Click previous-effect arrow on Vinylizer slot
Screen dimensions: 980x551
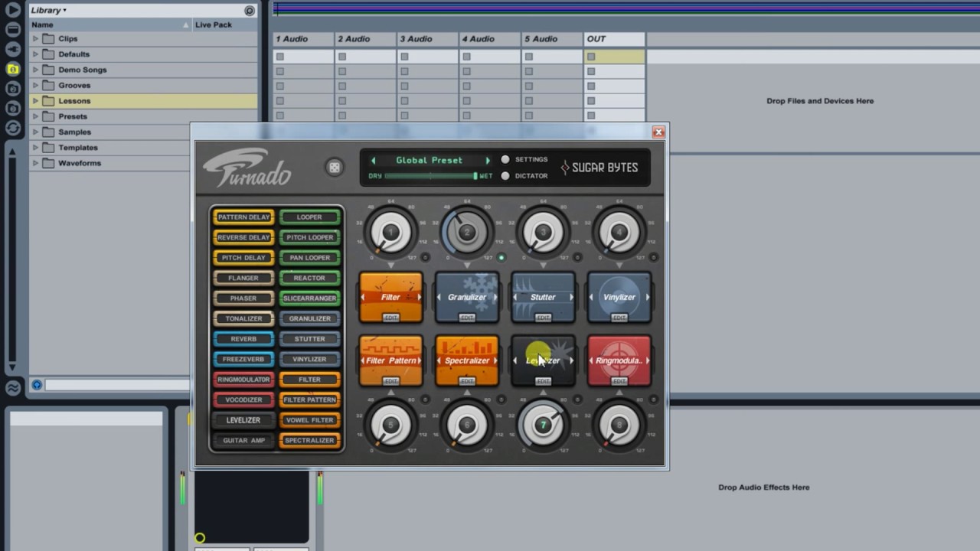click(590, 297)
